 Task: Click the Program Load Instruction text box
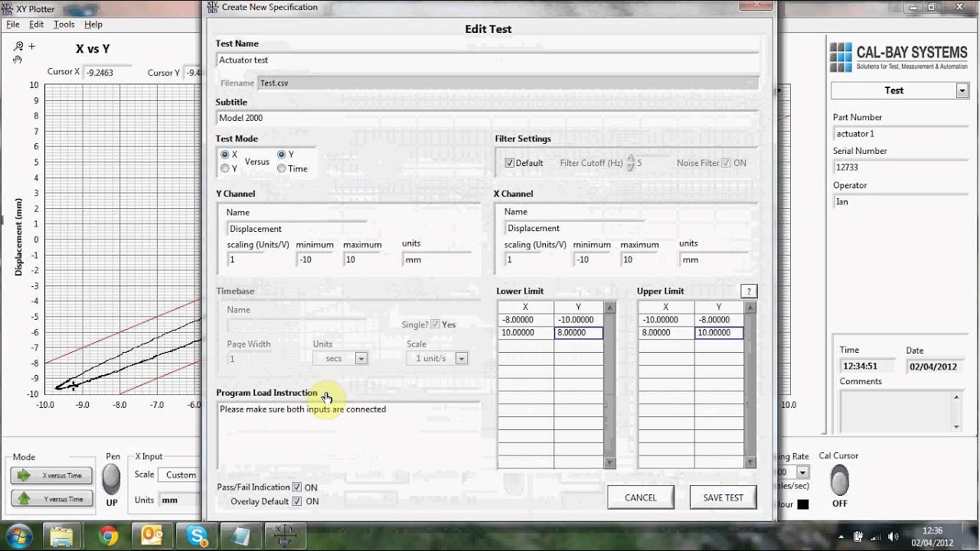[x=348, y=436]
